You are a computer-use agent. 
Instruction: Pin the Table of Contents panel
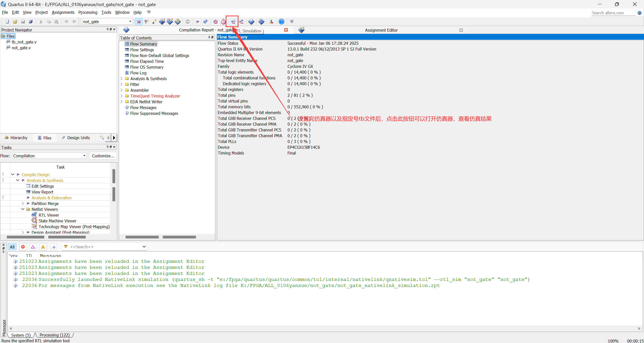pyautogui.click(x=209, y=37)
